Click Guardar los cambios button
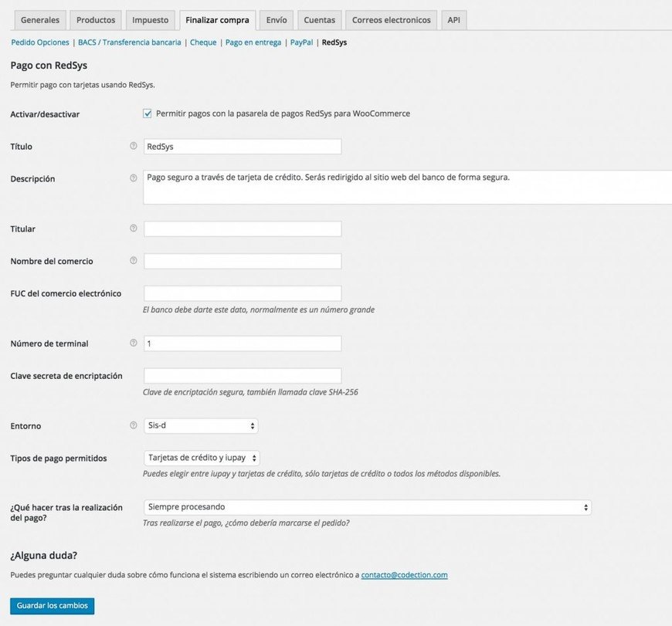This screenshot has height=626, width=672. (53, 605)
